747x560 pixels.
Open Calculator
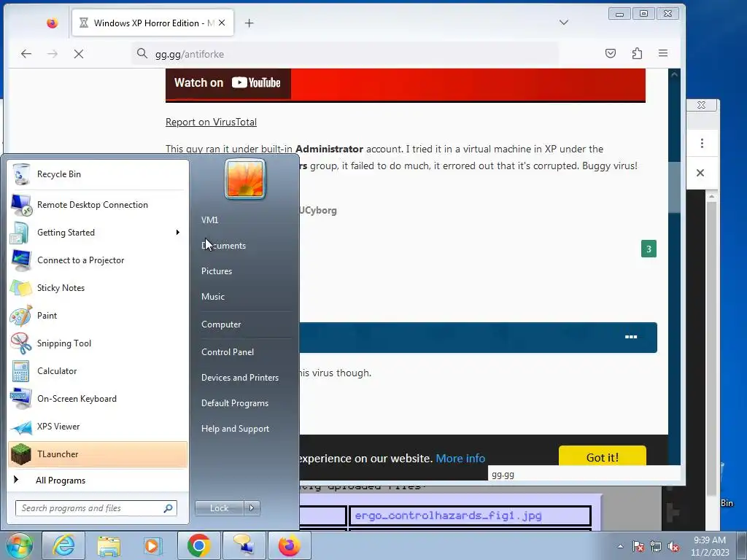click(98, 371)
